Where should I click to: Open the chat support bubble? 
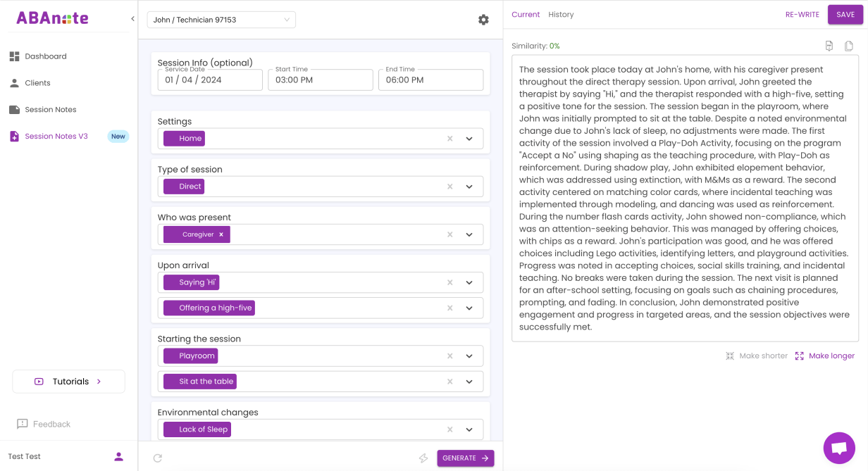pos(839,448)
